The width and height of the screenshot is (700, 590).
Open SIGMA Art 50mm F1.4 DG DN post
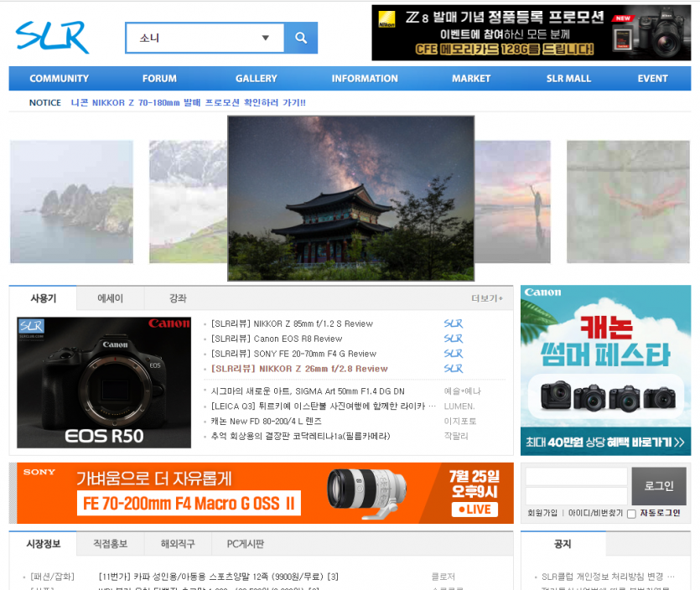click(308, 391)
